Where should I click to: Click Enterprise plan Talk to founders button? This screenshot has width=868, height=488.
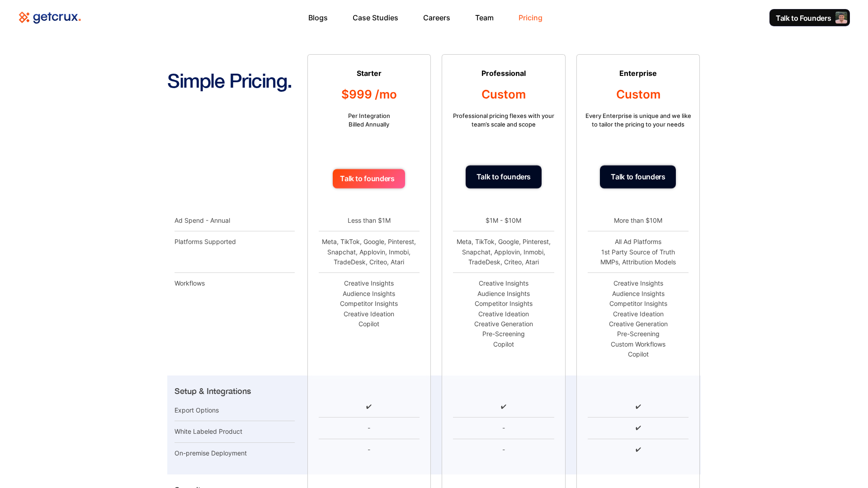click(x=638, y=177)
